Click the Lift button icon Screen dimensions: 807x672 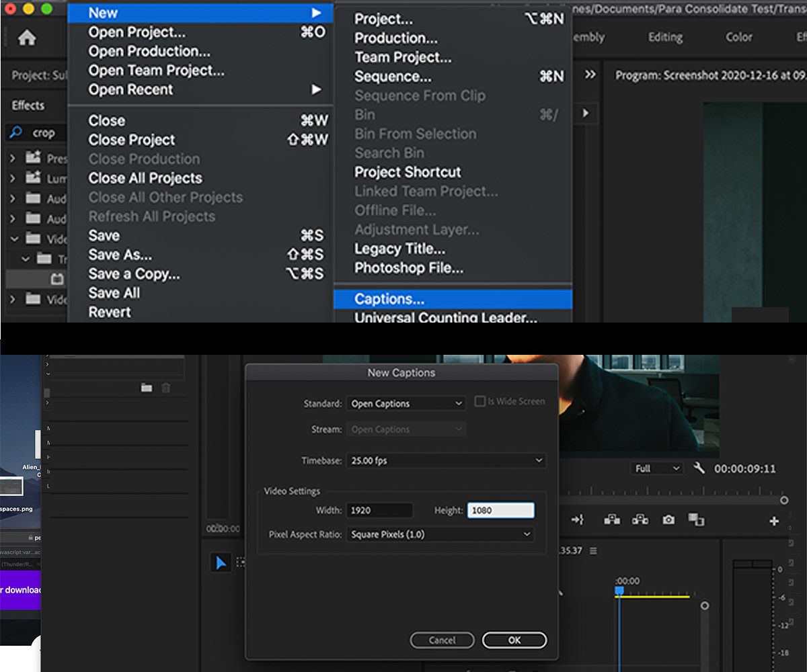pyautogui.click(x=611, y=519)
